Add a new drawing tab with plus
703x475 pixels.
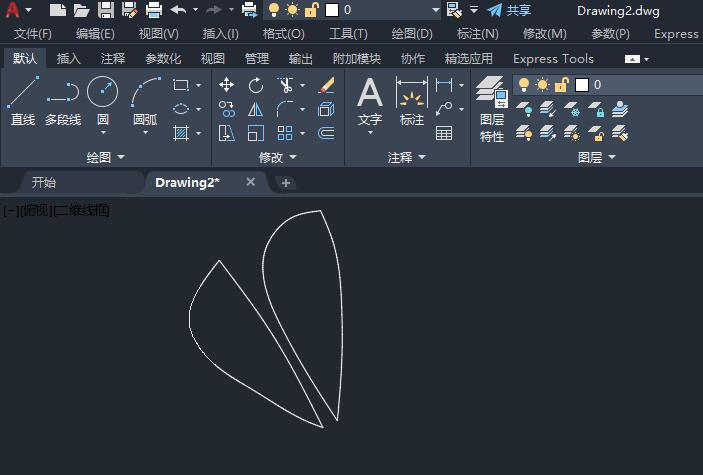point(286,183)
